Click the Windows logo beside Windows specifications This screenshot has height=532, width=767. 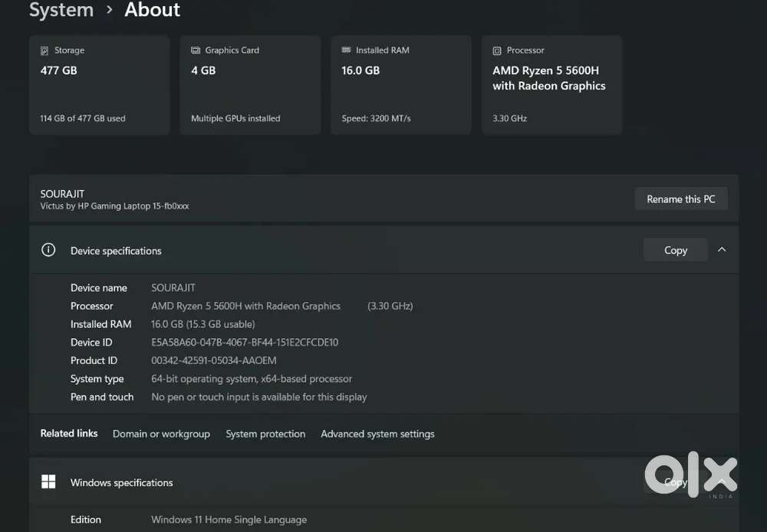(48, 481)
